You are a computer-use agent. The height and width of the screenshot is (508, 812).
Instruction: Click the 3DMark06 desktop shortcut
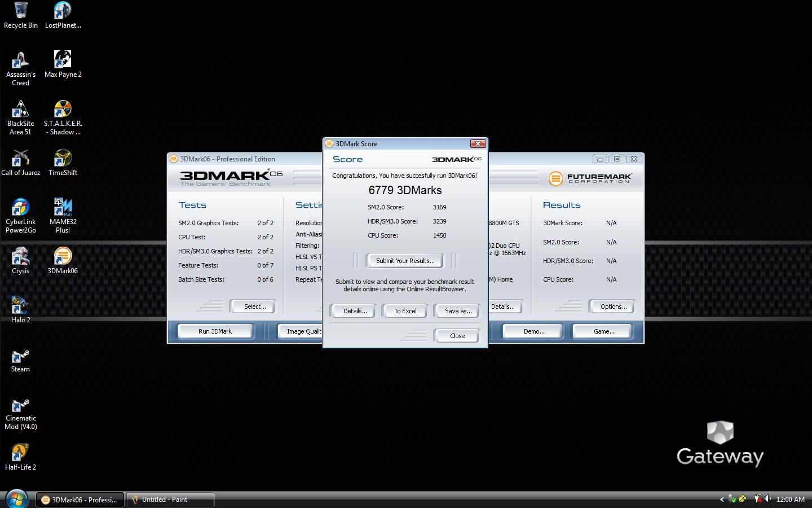[x=63, y=261]
